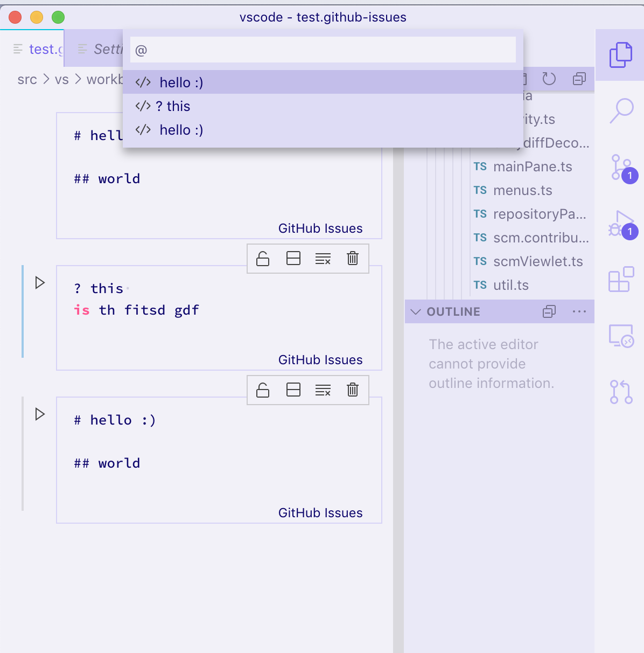Split the '? this' cell
The image size is (644, 653).
[293, 258]
